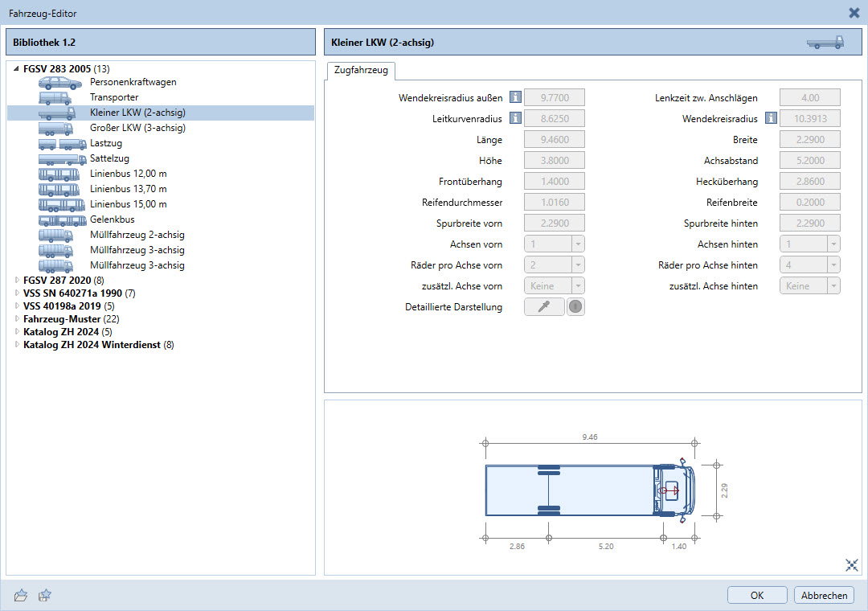Screen dimensions: 868x611
Task: Click the Länge input field
Action: point(554,140)
